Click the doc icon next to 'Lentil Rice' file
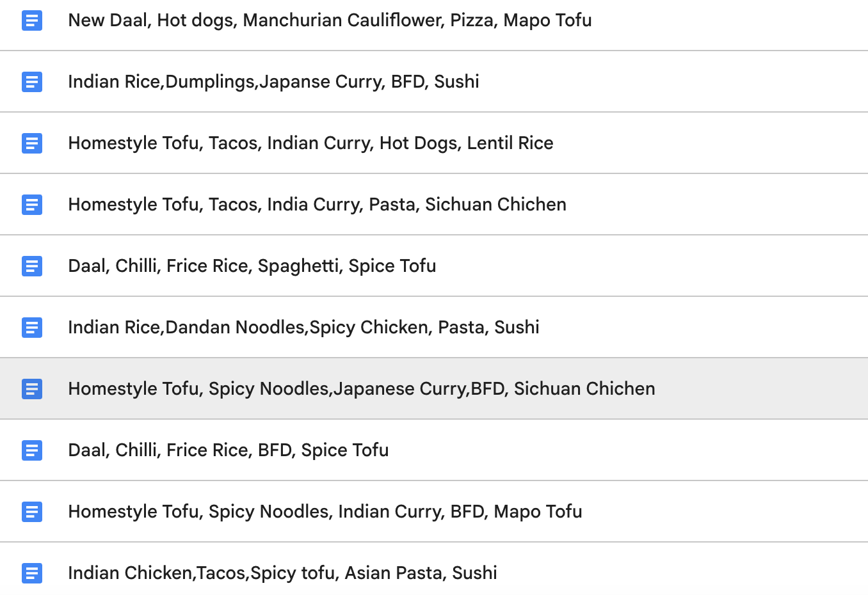Image resolution: width=868 pixels, height=595 pixels. tap(32, 143)
